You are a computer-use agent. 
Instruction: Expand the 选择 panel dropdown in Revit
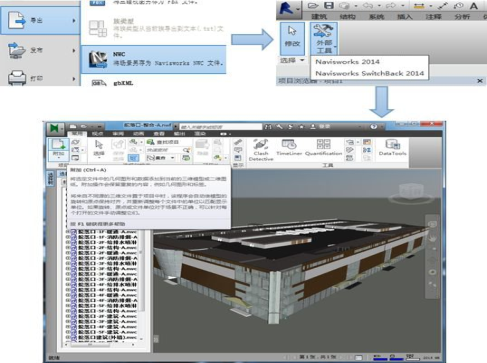pos(292,60)
